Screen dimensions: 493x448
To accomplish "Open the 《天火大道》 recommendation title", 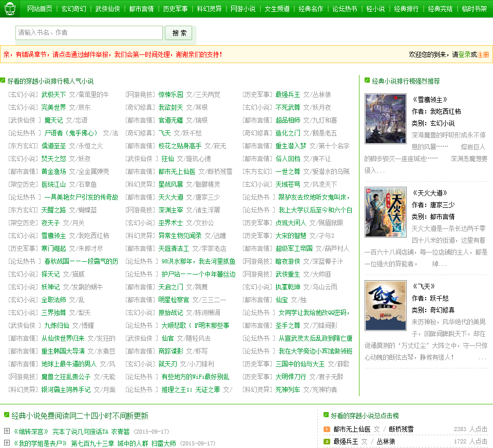I will click(x=429, y=193).
